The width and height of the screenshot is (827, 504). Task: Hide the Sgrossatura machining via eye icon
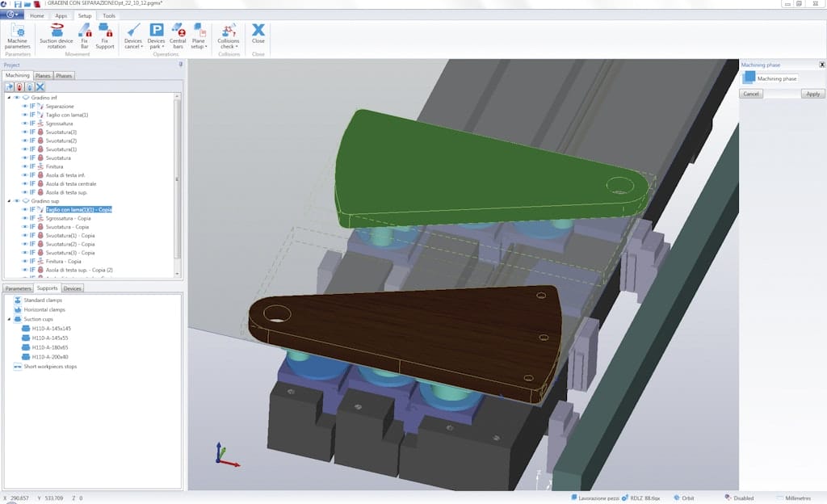(24, 124)
